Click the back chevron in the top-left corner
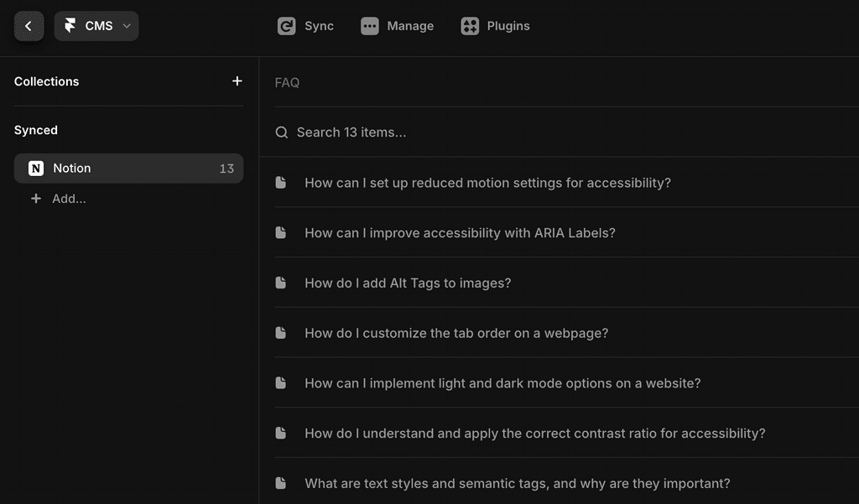Screen dimensions: 859x504 point(29,26)
